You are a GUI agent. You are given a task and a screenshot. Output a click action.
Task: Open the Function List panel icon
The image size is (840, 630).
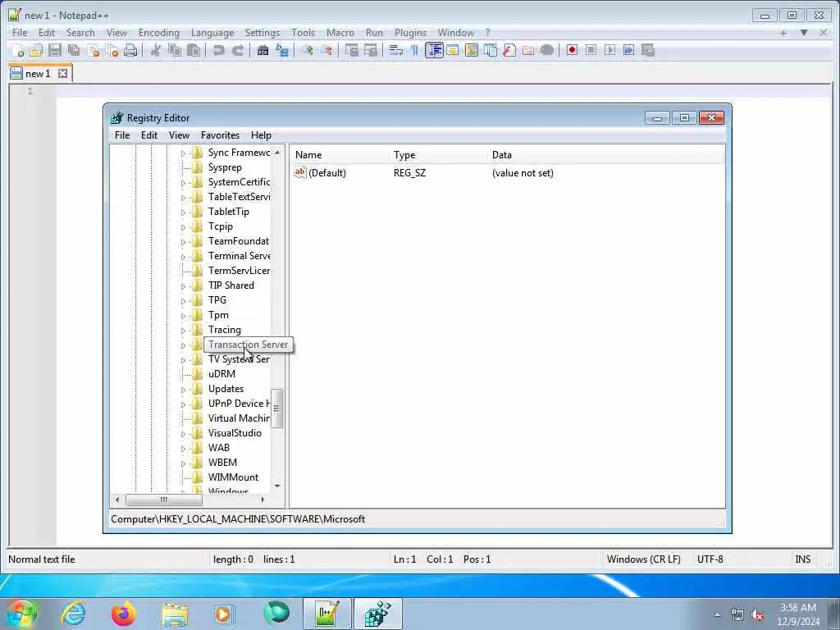(x=509, y=50)
